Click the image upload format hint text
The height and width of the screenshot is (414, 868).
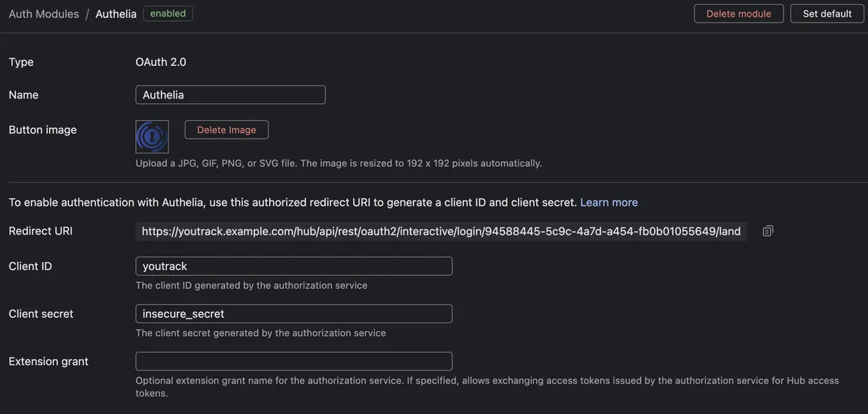[339, 163]
